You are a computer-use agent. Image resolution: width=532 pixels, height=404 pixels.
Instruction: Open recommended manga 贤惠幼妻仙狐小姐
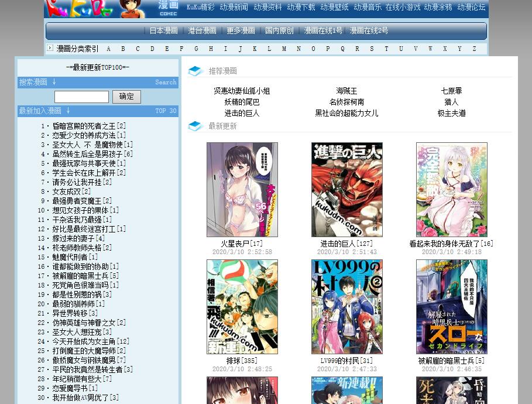coord(242,91)
